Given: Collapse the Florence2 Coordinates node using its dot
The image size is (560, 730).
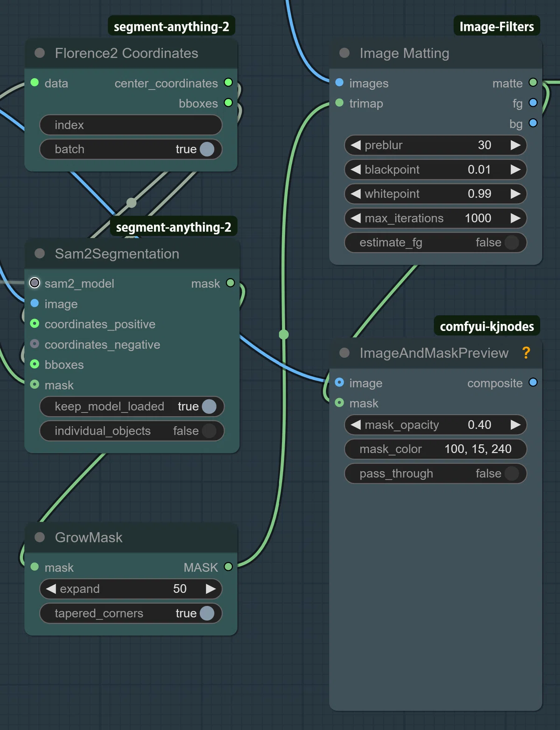Looking at the screenshot, I should click(40, 53).
